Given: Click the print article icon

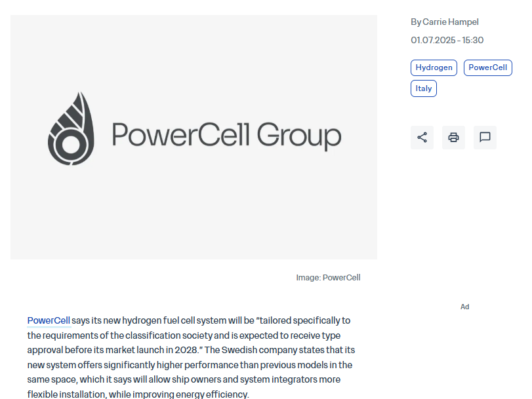Looking at the screenshot, I should pyautogui.click(x=453, y=138).
